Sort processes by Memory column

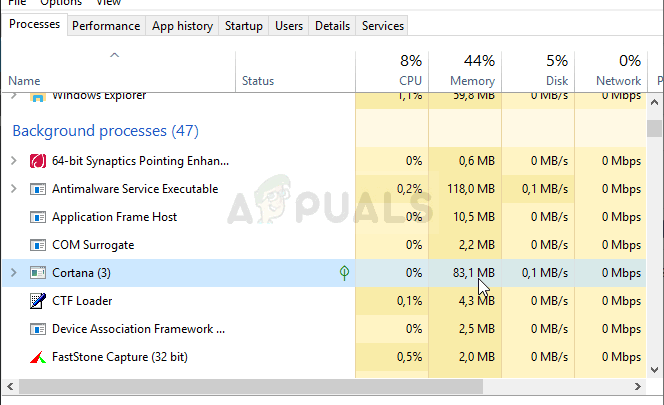465,70
